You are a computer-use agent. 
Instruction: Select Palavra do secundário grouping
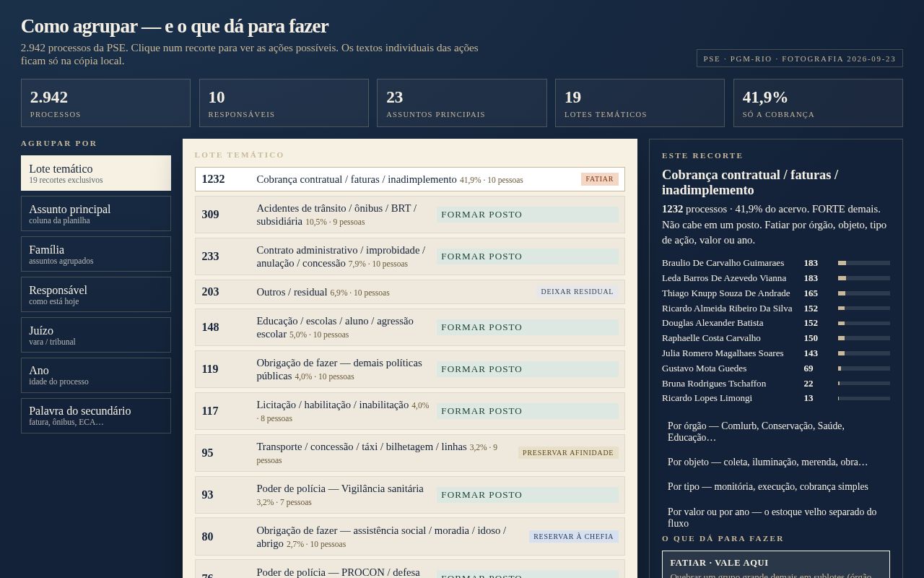pyautogui.click(x=96, y=415)
